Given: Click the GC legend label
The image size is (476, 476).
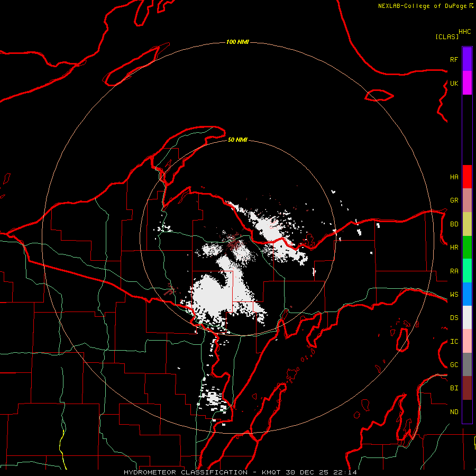Looking at the screenshot, I should tap(454, 364).
